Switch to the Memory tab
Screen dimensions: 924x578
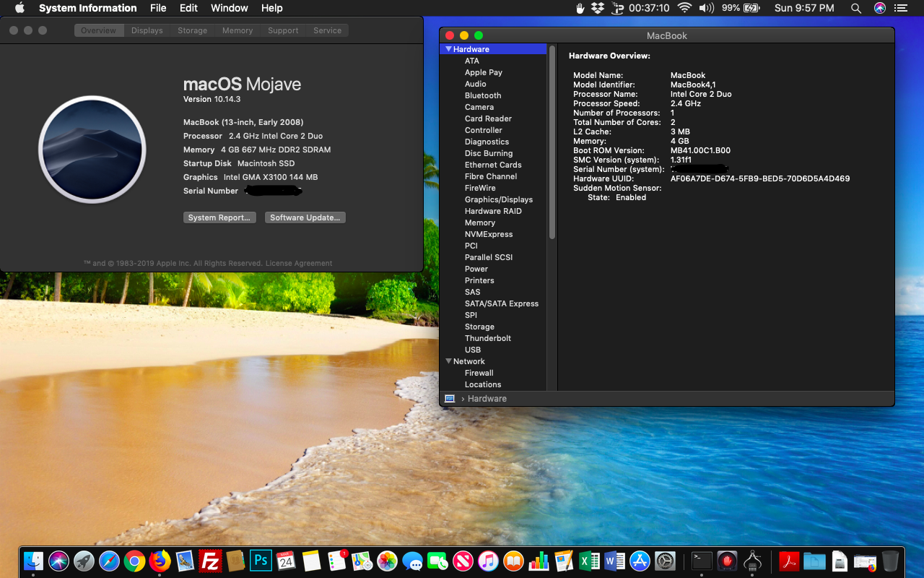(237, 30)
